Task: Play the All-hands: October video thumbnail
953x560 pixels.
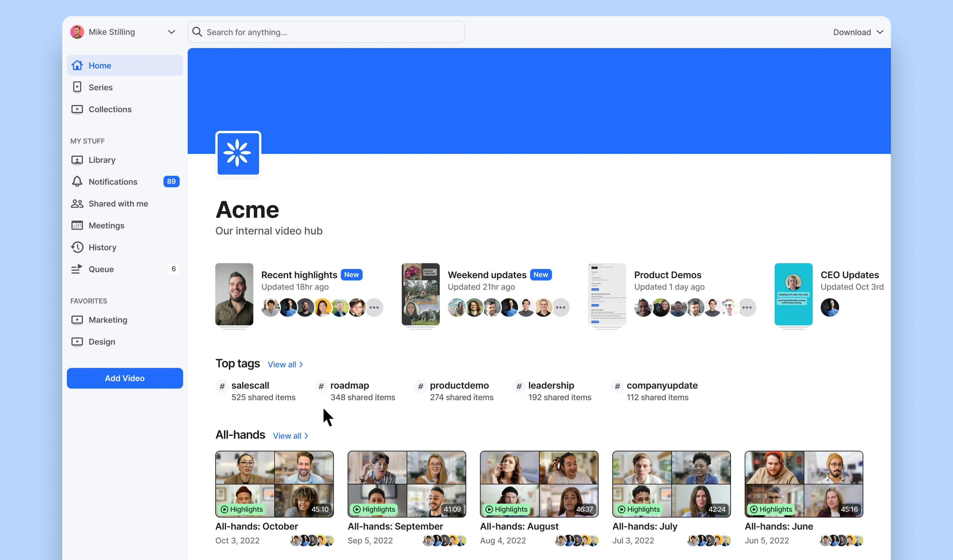Action: 274,484
